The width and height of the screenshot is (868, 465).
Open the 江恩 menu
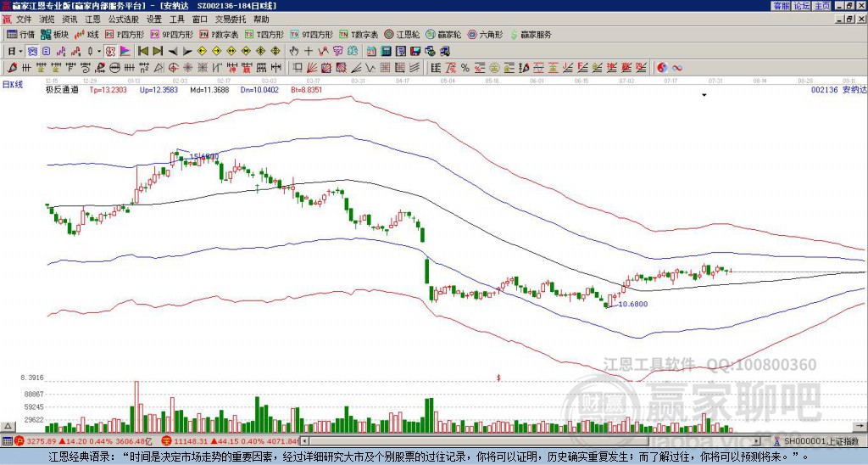point(92,20)
